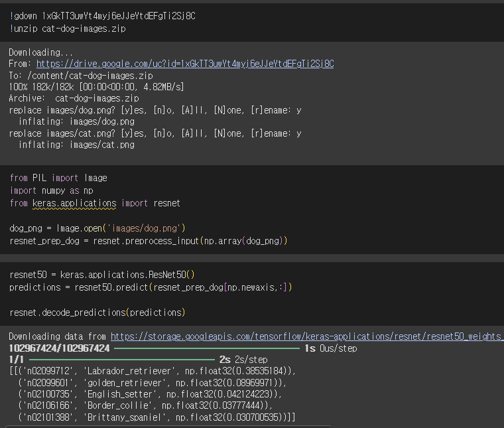
Task: Click 'predictions = resnet50.predict' code line
Action: pos(151,287)
